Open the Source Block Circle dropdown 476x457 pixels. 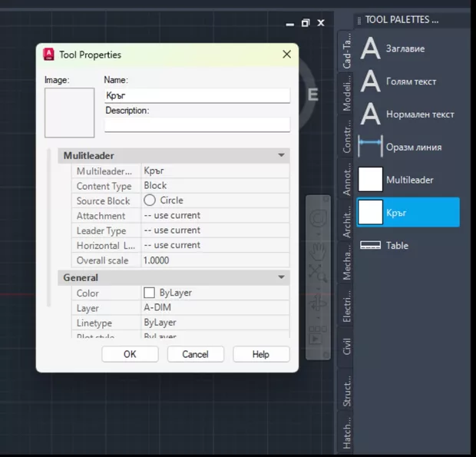pyautogui.click(x=215, y=200)
